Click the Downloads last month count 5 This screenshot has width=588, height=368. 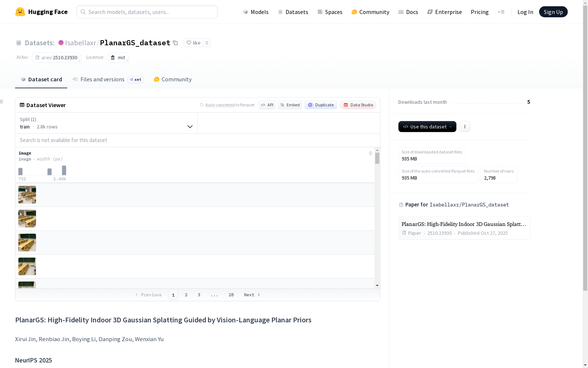tap(528, 102)
